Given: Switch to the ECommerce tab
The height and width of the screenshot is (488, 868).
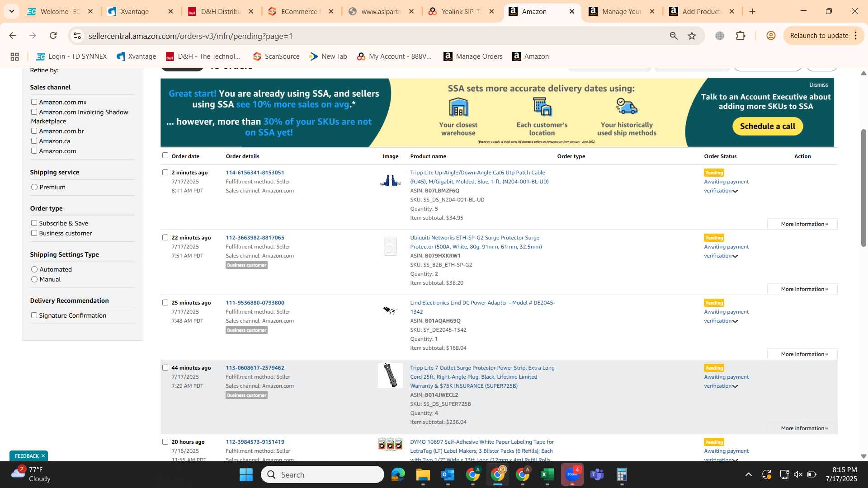Looking at the screenshot, I should (301, 11).
